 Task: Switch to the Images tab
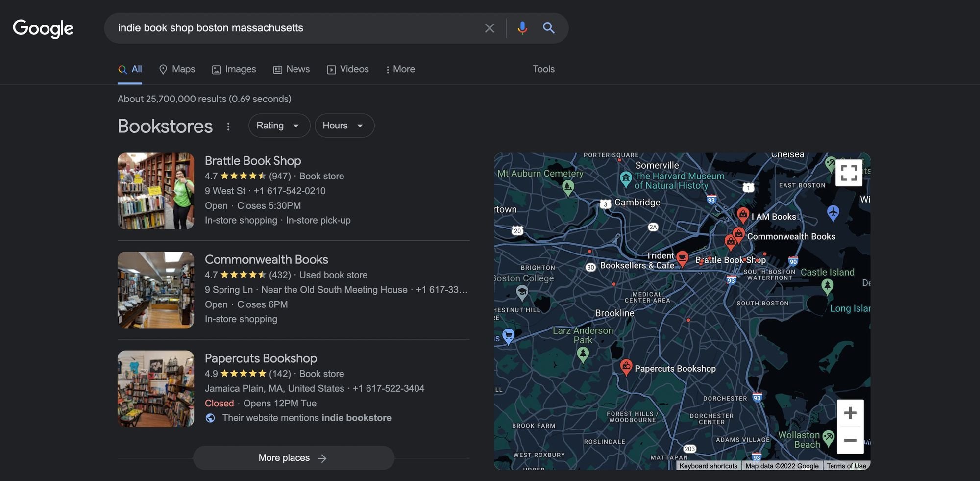[x=234, y=69]
